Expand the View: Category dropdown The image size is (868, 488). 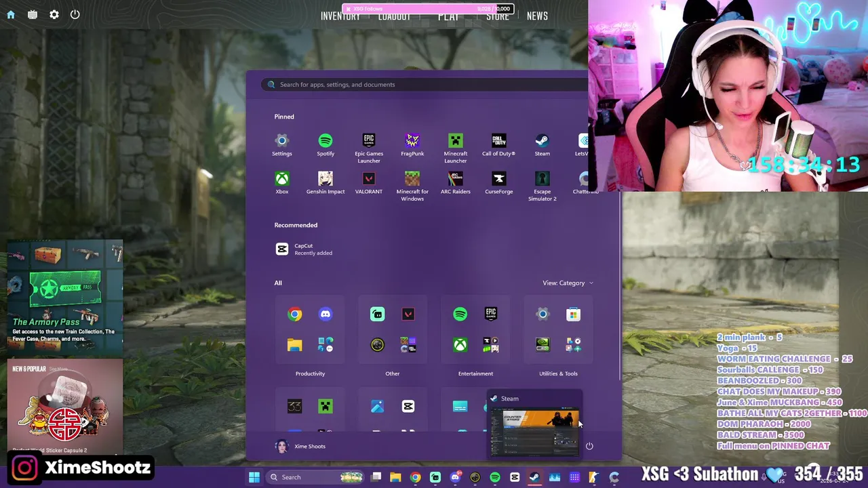[568, 283]
